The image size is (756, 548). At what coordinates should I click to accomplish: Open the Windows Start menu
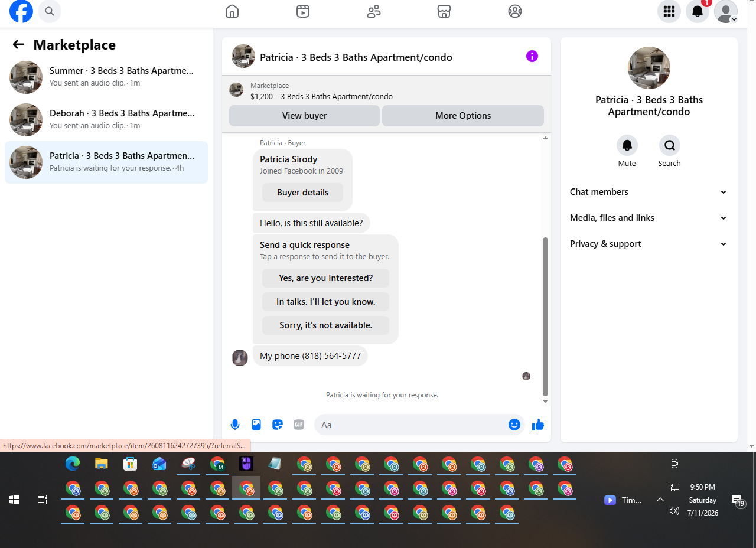point(14,500)
